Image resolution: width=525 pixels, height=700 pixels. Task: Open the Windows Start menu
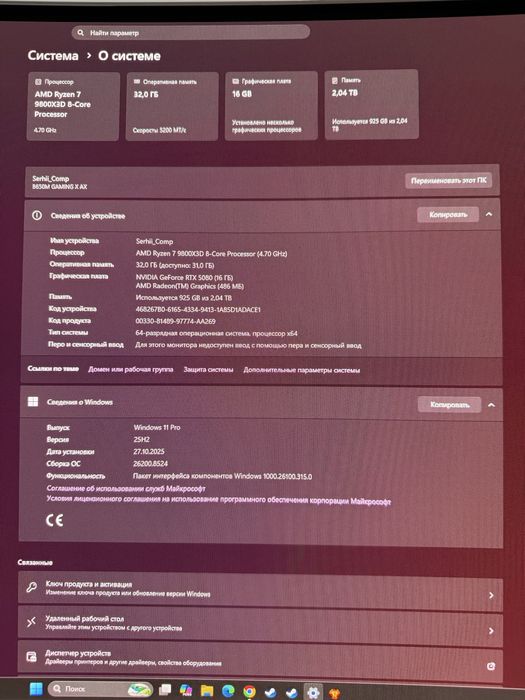click(36, 689)
